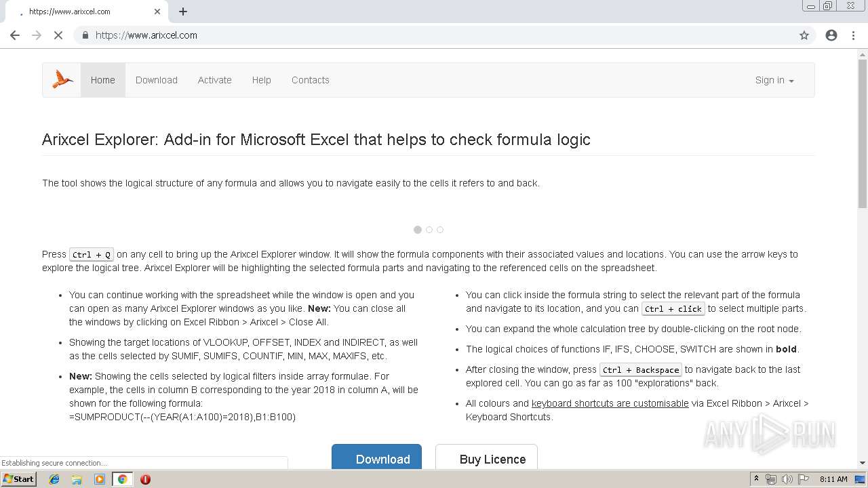
Task: Click the Buy Licence button
Action: tap(486, 456)
